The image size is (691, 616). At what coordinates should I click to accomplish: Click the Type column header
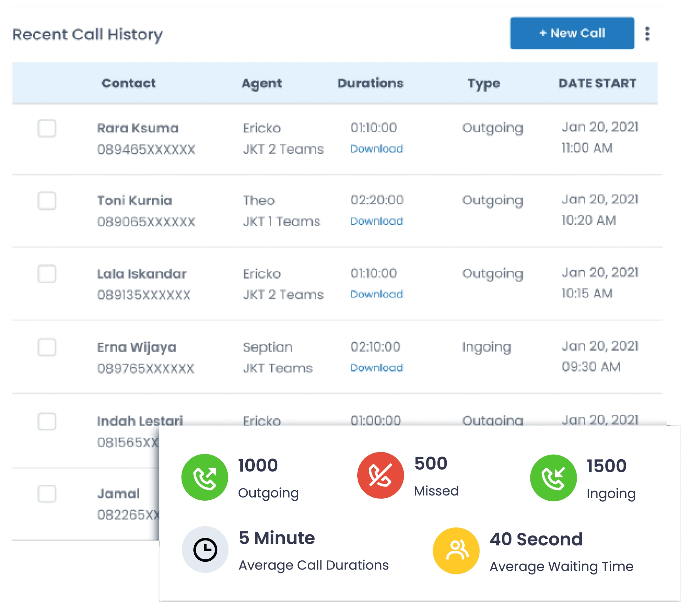(x=483, y=83)
